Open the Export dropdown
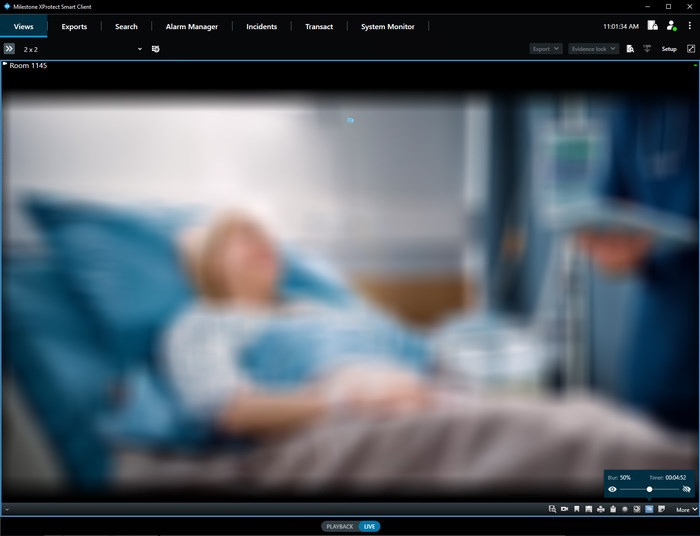This screenshot has height=536, width=700. (x=546, y=49)
